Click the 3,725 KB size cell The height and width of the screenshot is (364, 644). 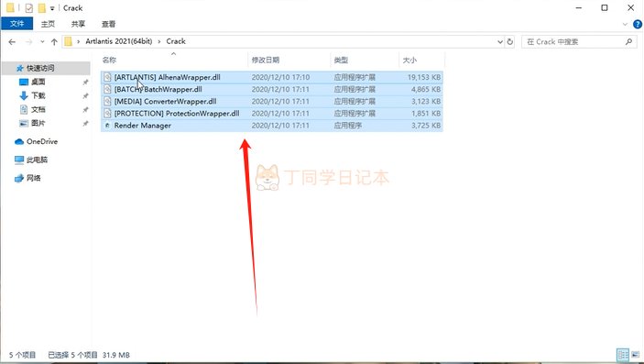click(x=426, y=126)
